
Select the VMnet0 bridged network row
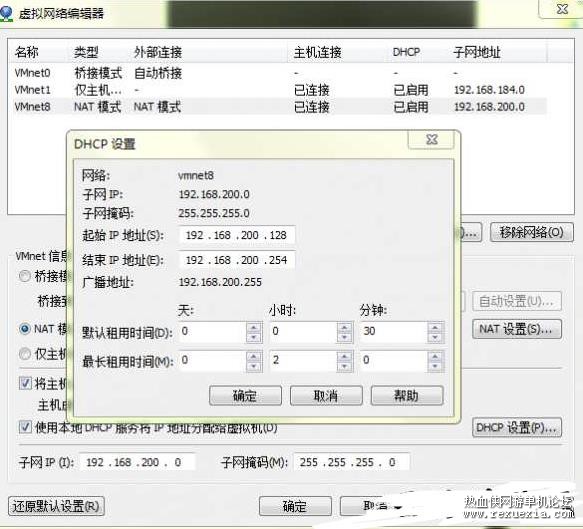coord(280,73)
